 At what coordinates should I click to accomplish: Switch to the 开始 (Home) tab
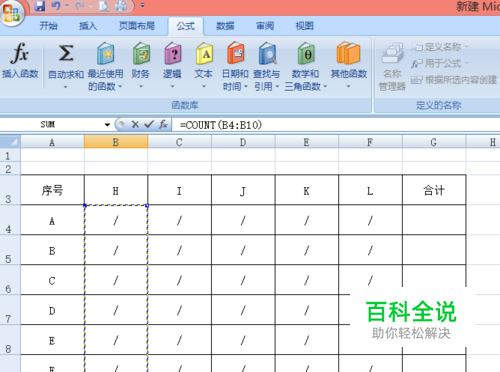point(49,26)
